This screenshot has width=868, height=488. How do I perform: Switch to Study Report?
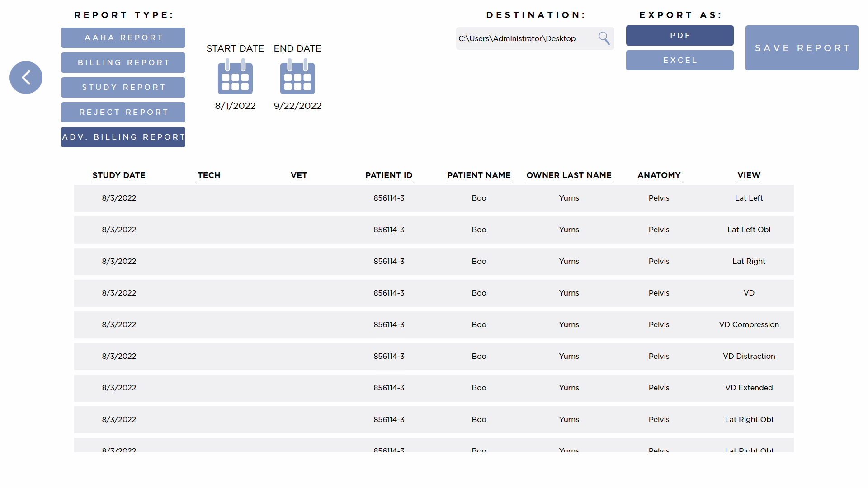[123, 87]
